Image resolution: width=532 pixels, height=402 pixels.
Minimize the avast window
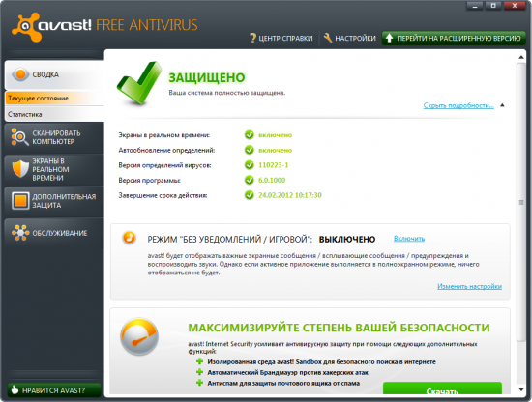click(x=475, y=6)
